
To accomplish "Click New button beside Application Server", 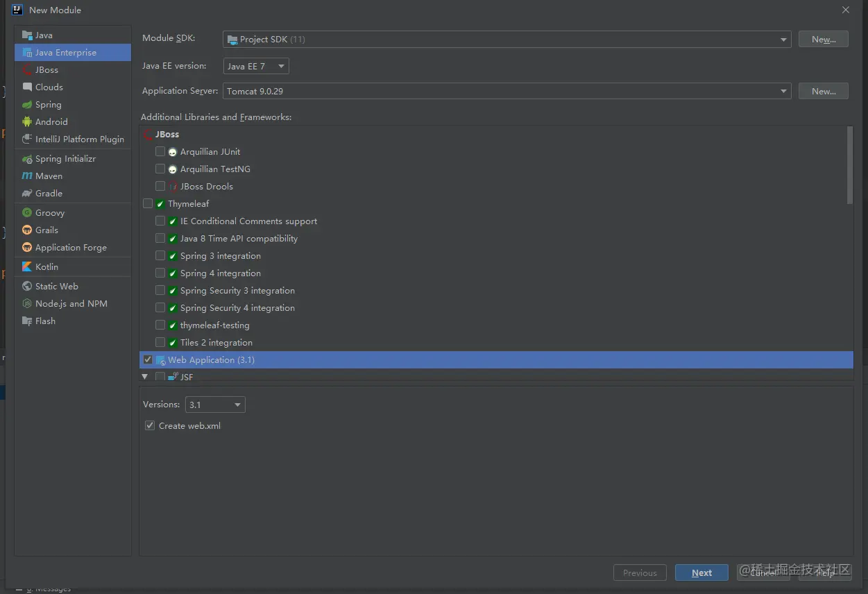I will point(824,91).
